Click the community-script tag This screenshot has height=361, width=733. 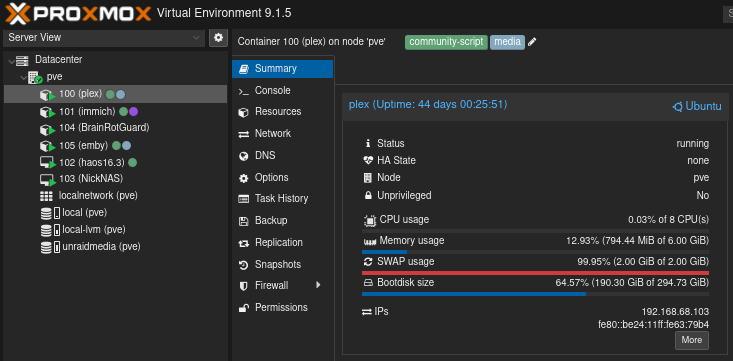pyautogui.click(x=446, y=42)
